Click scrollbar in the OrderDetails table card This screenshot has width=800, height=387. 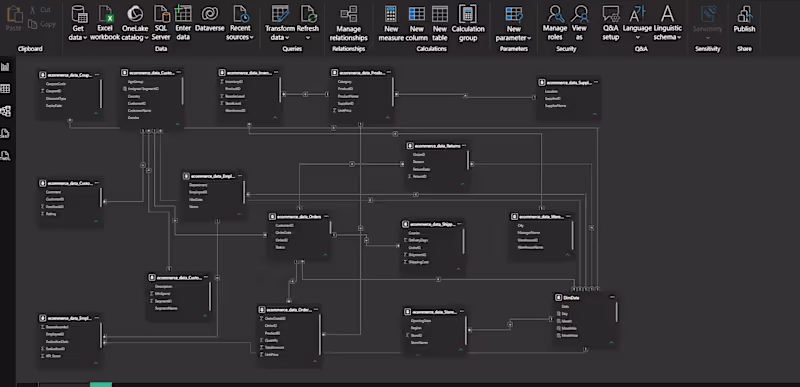pyautogui.click(x=320, y=334)
